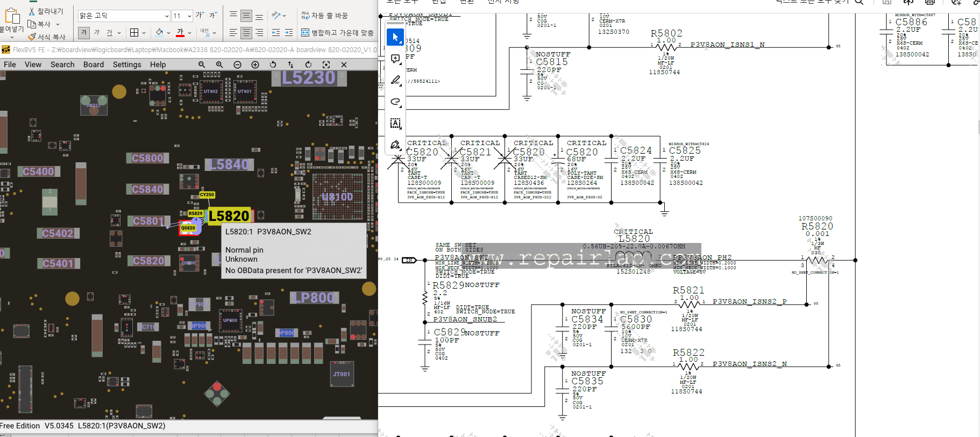Expand the Paste options arrow under 붙여넣기
Image resolution: width=980 pixels, height=437 pixels.
coord(12,37)
